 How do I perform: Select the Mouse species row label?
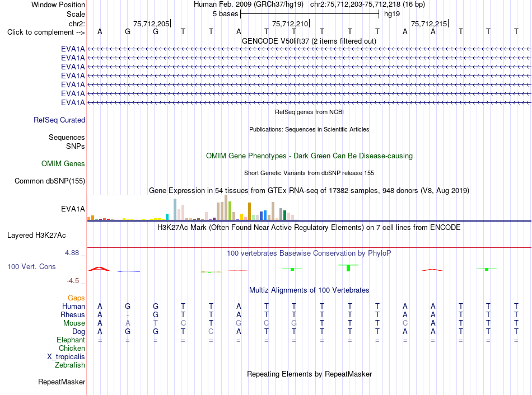point(74,323)
